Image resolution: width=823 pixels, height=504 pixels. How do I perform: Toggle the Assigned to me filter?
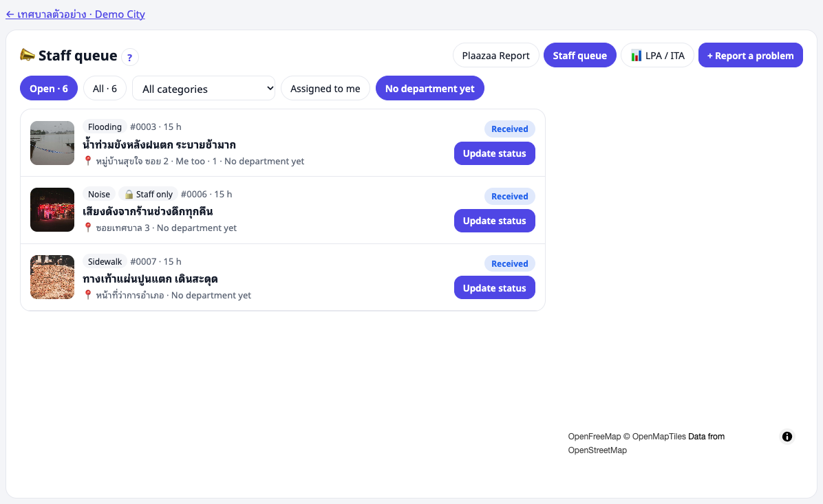tap(325, 89)
